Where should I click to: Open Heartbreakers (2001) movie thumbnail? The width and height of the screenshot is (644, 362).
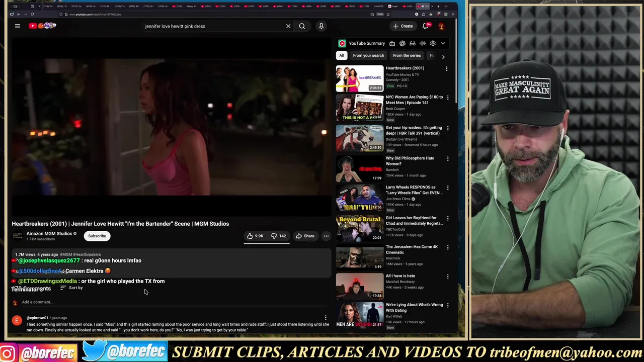coord(360,78)
